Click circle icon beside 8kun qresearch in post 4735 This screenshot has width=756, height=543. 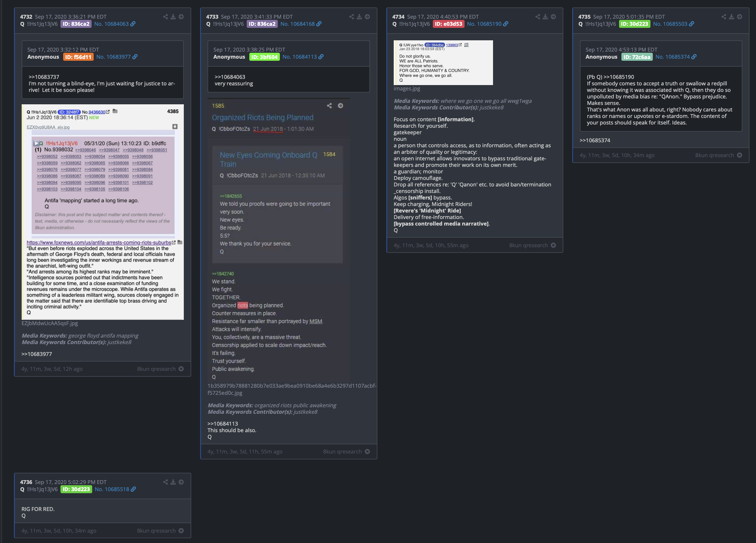tap(739, 155)
